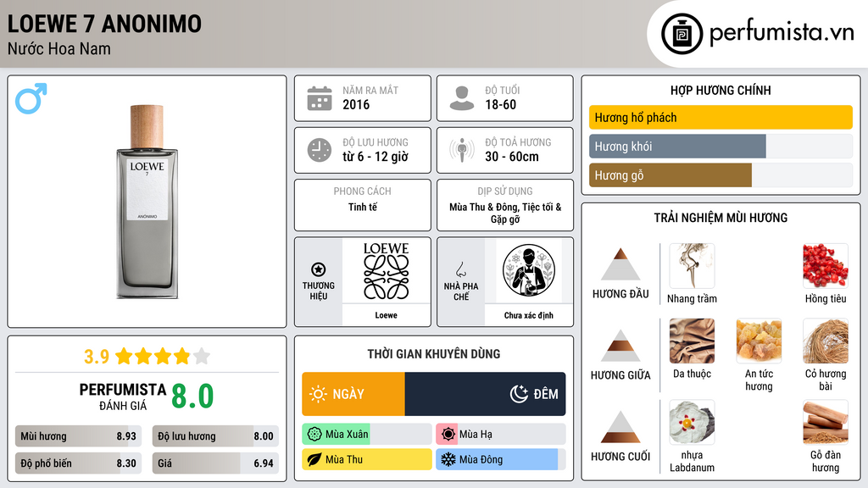Viewport: 868px width, 488px height.
Task: Click the Hương đầu pyramid icon
Action: point(620,264)
